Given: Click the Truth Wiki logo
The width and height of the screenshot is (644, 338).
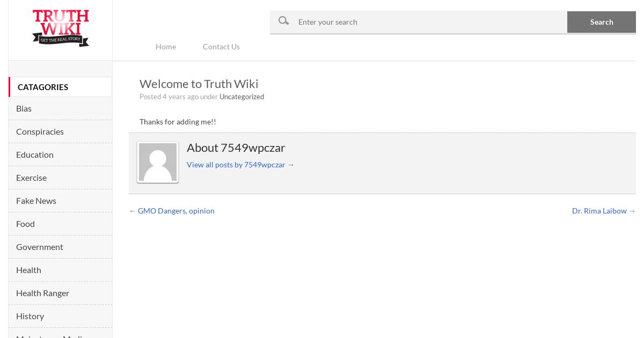Looking at the screenshot, I should (61, 28).
